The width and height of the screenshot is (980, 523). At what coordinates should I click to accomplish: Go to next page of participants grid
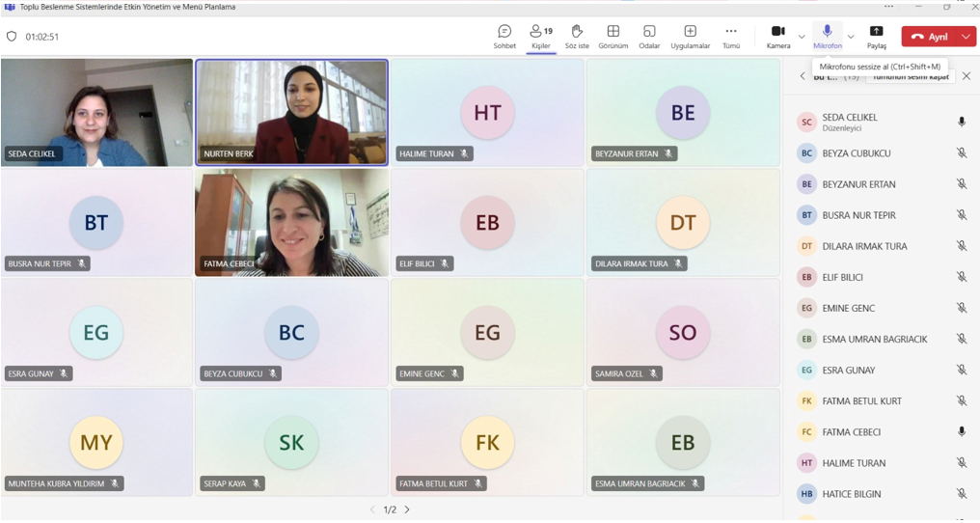(407, 509)
